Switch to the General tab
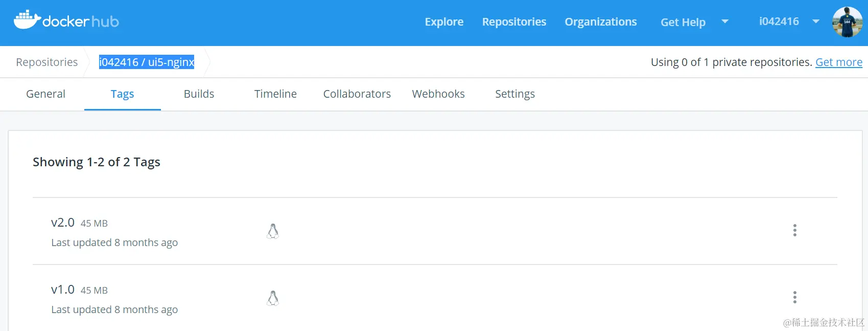 tap(45, 94)
